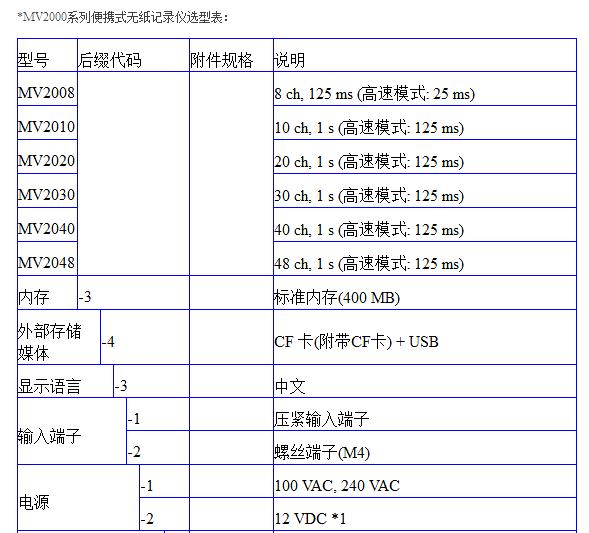Click the -1 code beside 压紧输入端子
589x533 pixels.
coord(158,414)
